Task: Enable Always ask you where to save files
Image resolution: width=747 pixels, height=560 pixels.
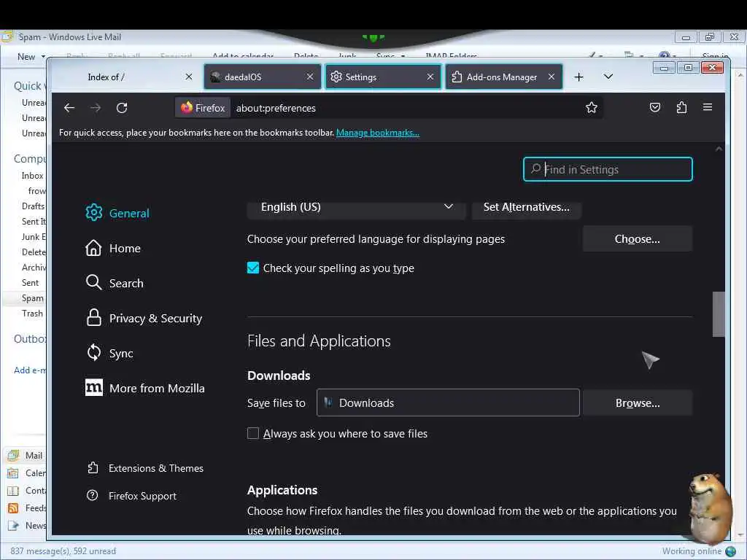Action: (253, 433)
